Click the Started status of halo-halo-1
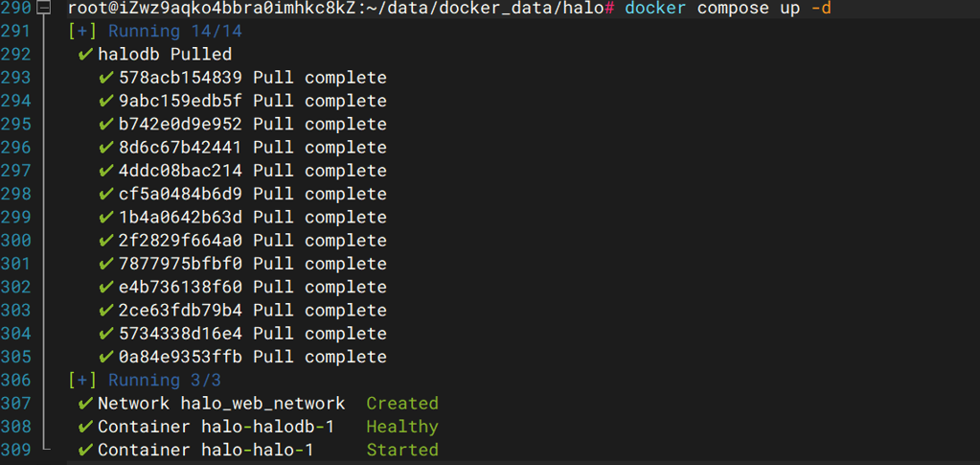Viewport: 980px width, 465px height. 402,450
